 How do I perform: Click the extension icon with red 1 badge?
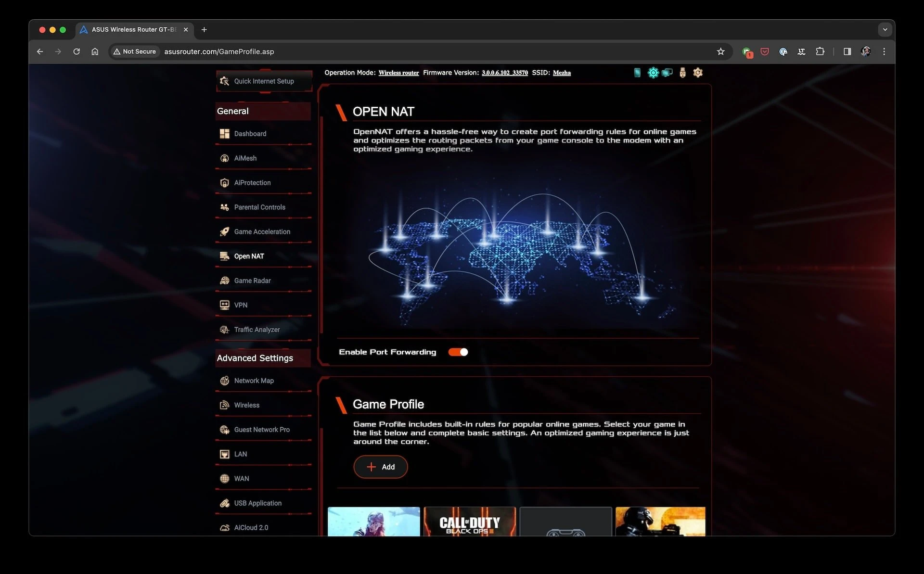pos(747,52)
